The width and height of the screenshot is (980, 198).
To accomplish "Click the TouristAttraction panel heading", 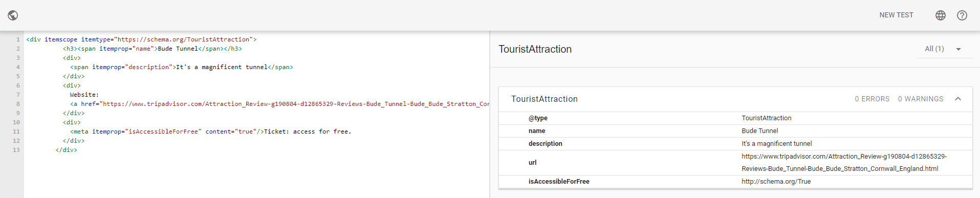I will coord(535,49).
